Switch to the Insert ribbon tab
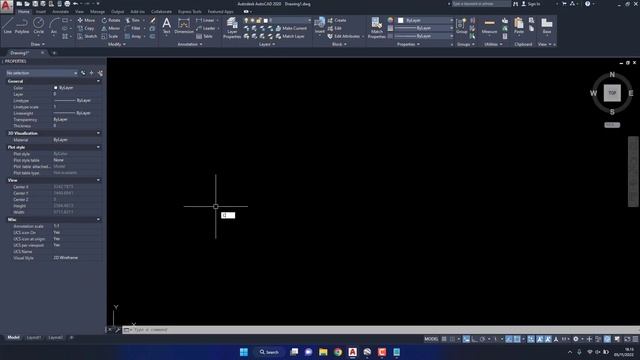Screen dimensions: 640x360 coord(41,11)
